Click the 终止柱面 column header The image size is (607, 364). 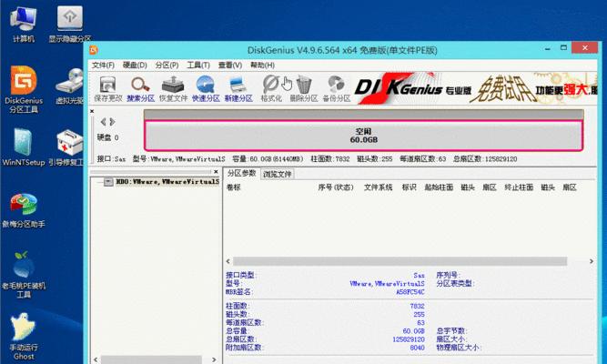tap(519, 187)
